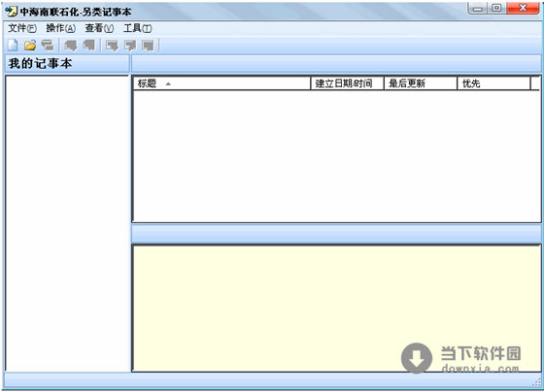Open the 操作(A) menu

pos(60,28)
